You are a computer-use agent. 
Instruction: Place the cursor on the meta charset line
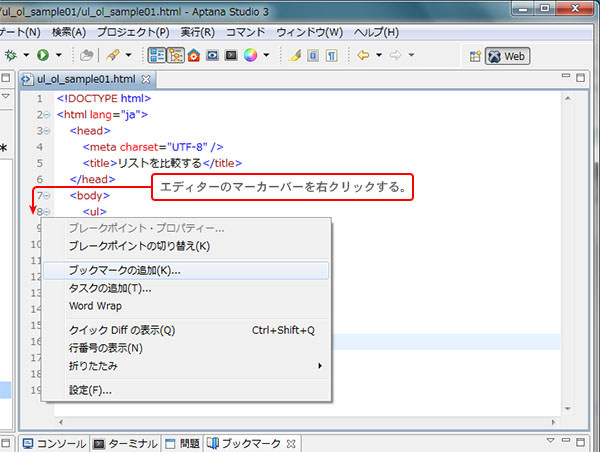point(153,147)
